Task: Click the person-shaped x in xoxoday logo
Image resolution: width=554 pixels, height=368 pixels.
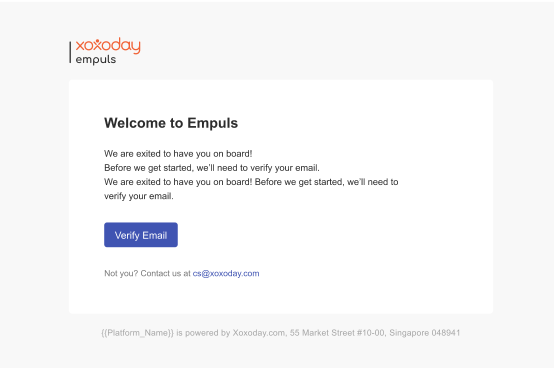Action: coord(98,45)
